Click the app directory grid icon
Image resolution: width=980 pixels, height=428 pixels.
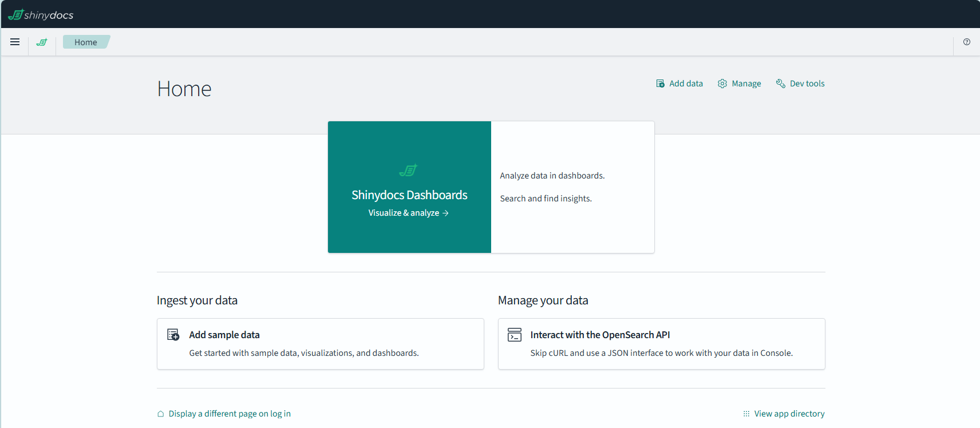tap(746, 414)
